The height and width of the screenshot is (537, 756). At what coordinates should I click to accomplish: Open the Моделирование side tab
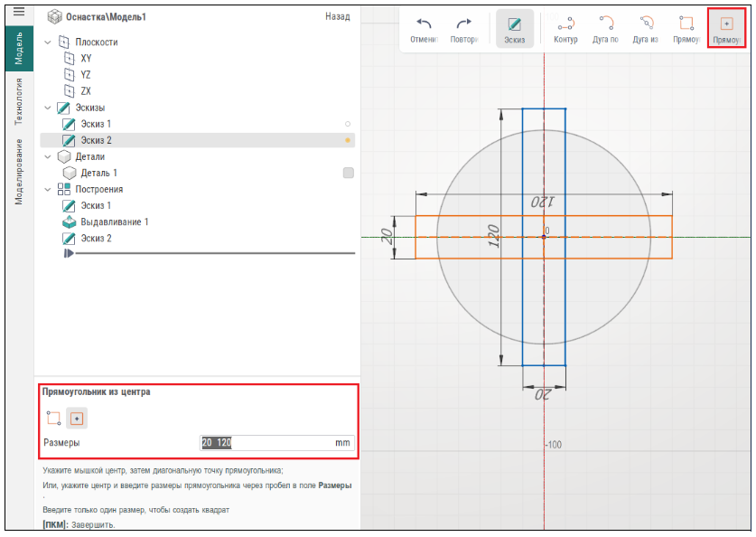(x=18, y=171)
